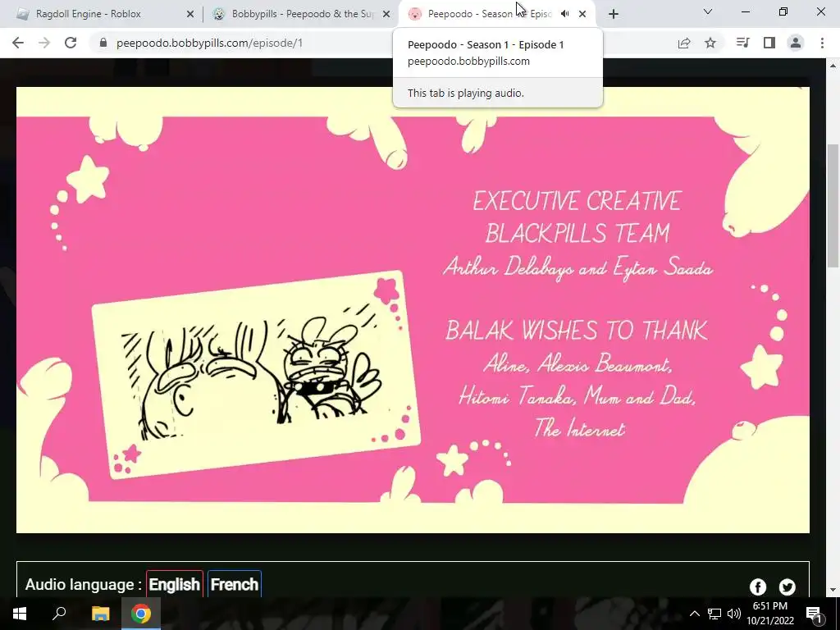Open Twitter share icon
Screen dimensions: 840x630
[787, 587]
